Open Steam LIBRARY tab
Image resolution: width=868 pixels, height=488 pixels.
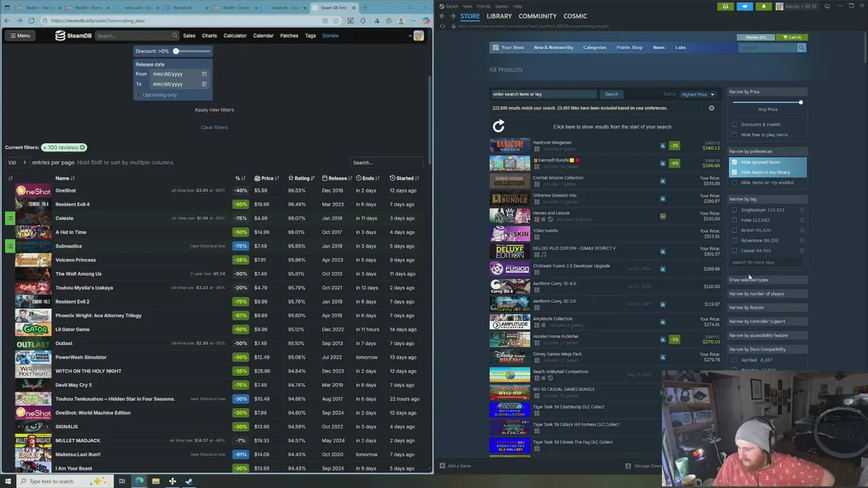click(499, 16)
